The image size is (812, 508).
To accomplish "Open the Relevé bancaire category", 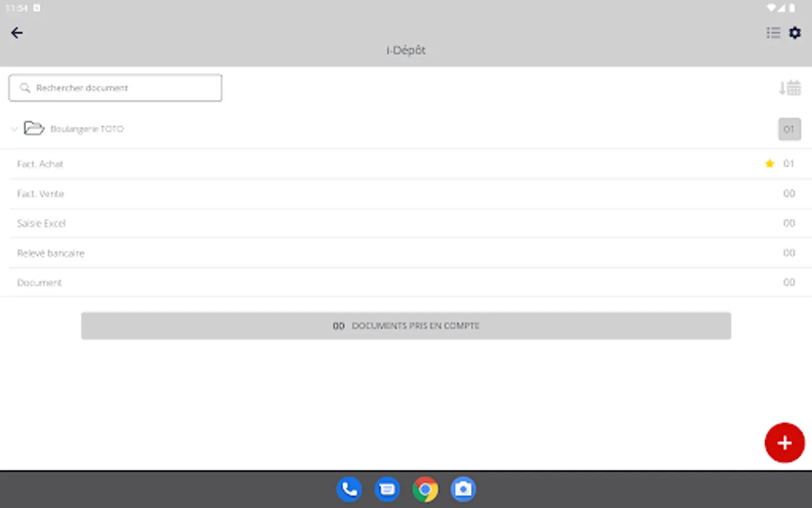I will [x=406, y=253].
